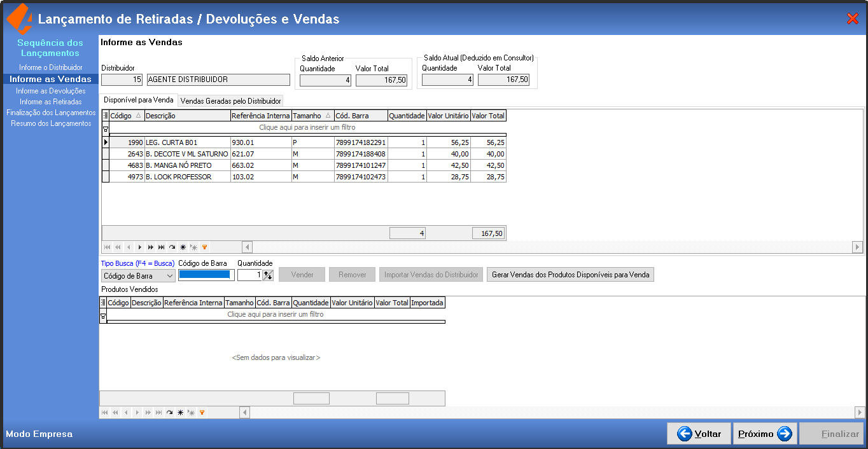Click the Voltar button
The height and width of the screenshot is (449, 868).
point(699,434)
